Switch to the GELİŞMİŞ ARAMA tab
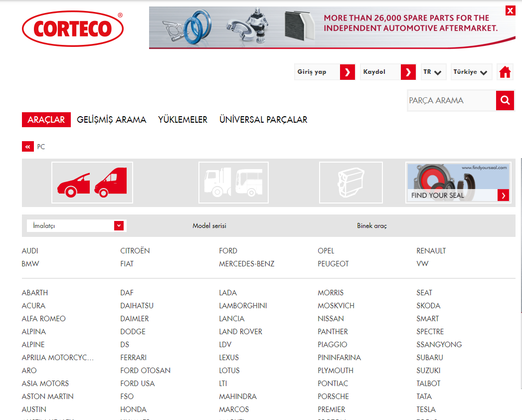 (x=112, y=120)
